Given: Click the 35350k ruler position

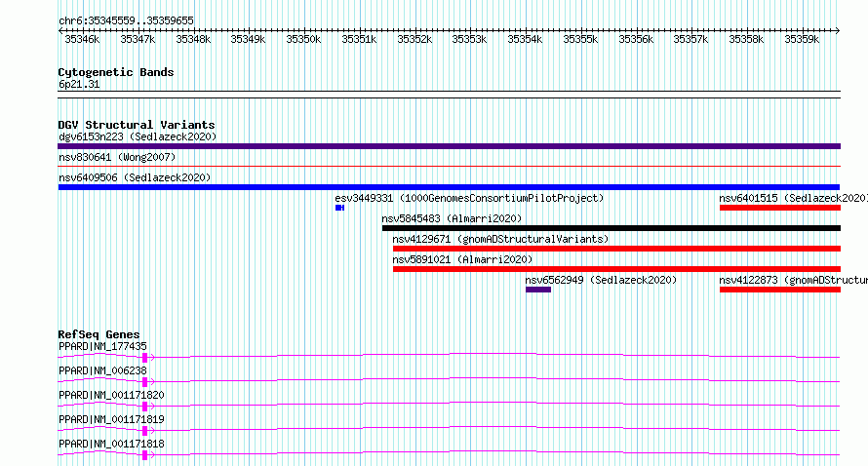Looking at the screenshot, I should pyautogui.click(x=303, y=39).
